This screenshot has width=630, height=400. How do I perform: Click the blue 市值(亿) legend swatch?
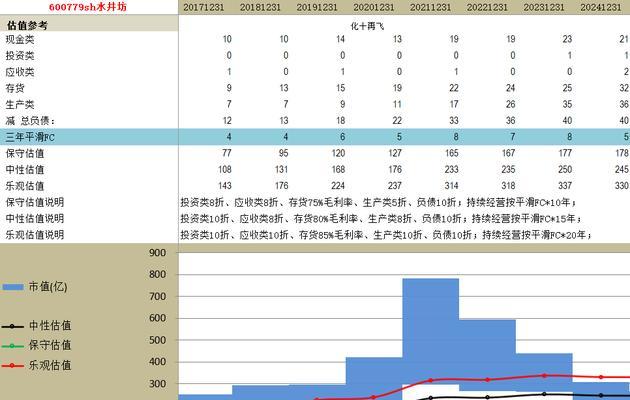tap(13, 287)
